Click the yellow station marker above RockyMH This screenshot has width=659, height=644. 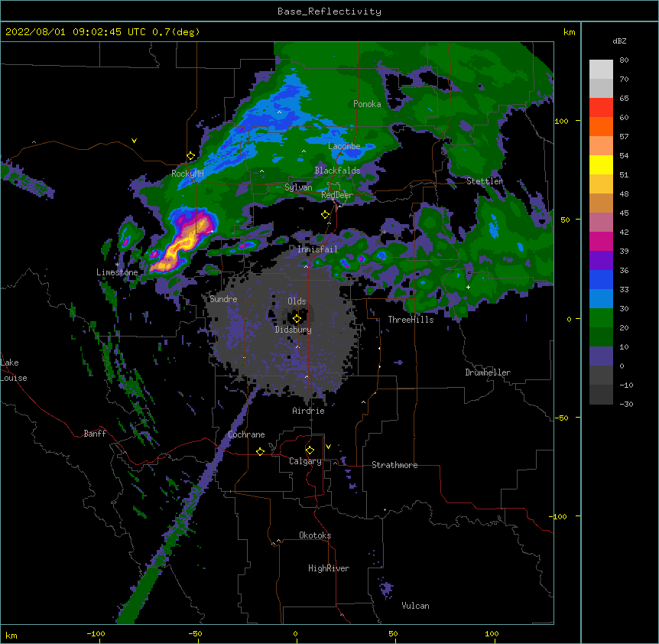click(x=191, y=156)
